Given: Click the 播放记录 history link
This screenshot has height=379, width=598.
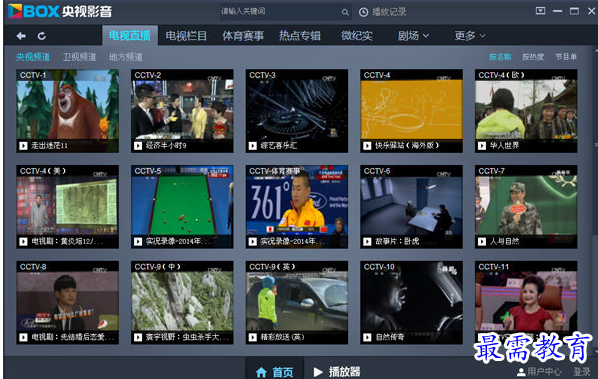Looking at the screenshot, I should point(389,12).
